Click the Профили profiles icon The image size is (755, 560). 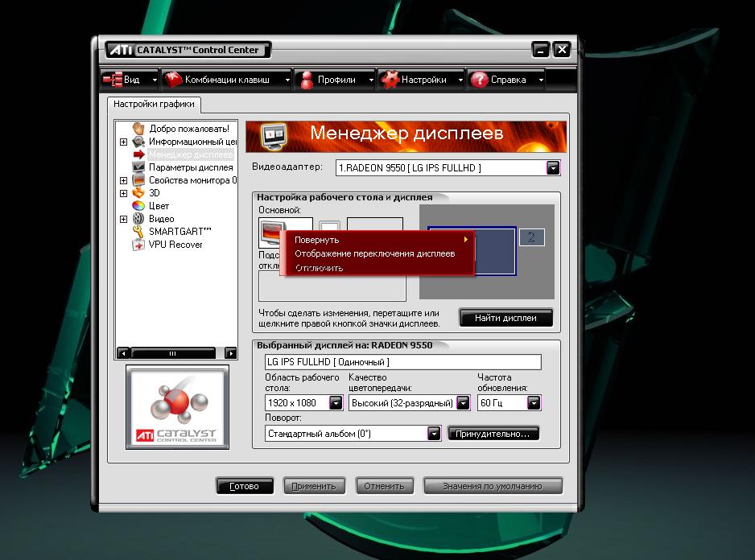click(x=307, y=80)
